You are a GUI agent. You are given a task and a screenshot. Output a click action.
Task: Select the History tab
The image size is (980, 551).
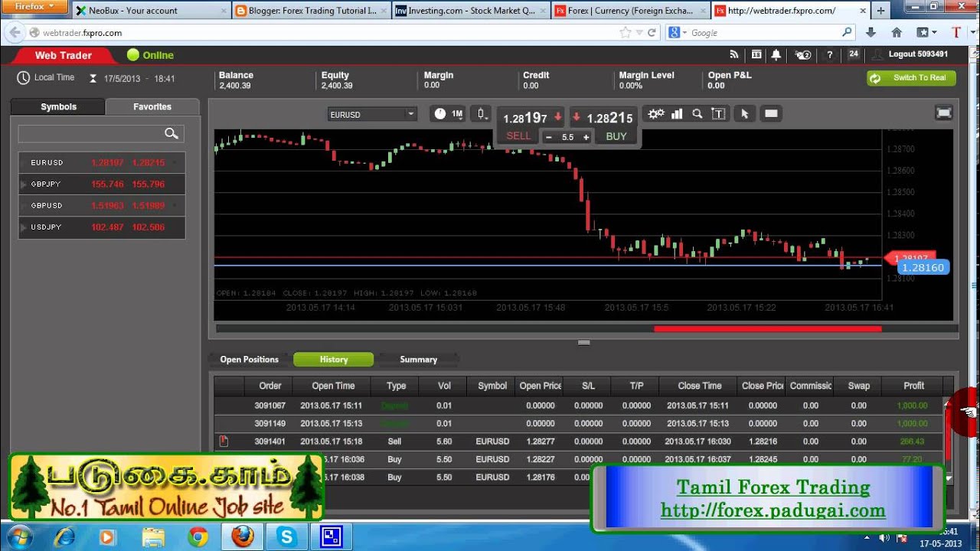334,360
